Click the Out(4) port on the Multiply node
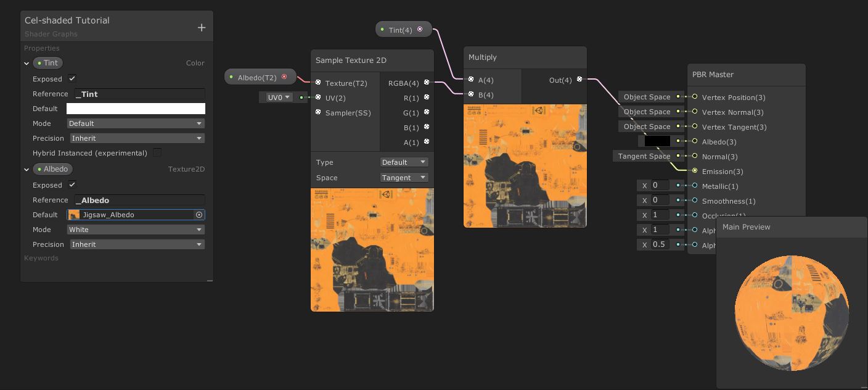This screenshot has height=390, width=868. point(579,79)
